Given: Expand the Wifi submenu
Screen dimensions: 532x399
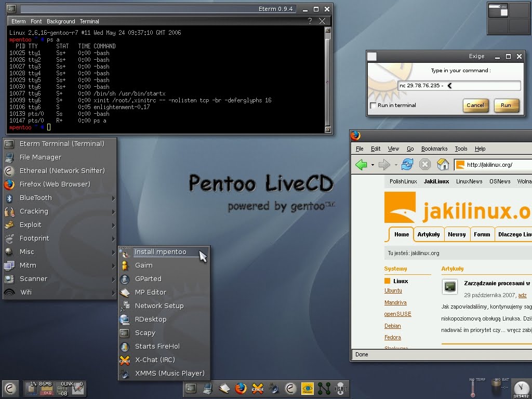Looking at the screenshot, I should pos(27,292).
